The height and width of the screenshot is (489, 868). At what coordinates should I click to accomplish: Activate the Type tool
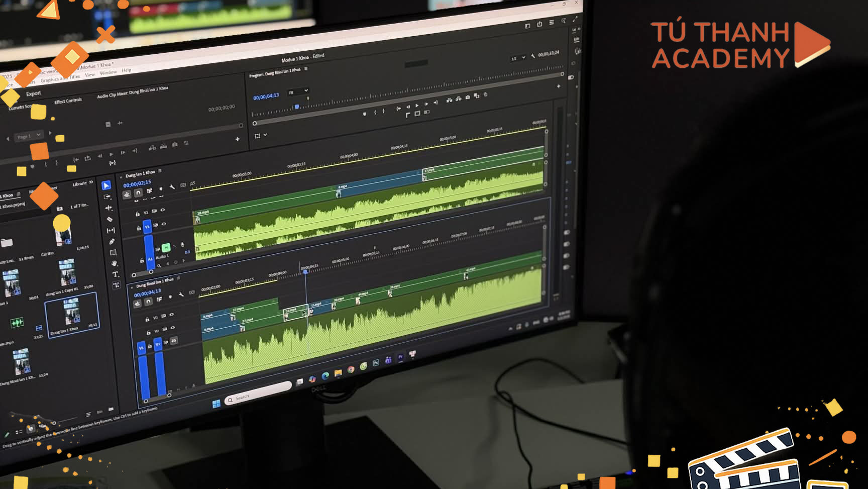[x=116, y=274]
